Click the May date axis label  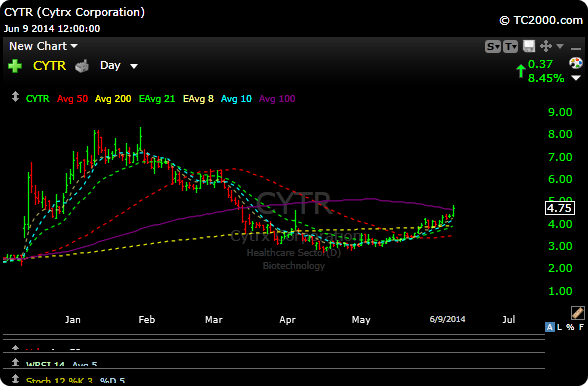[x=361, y=320]
